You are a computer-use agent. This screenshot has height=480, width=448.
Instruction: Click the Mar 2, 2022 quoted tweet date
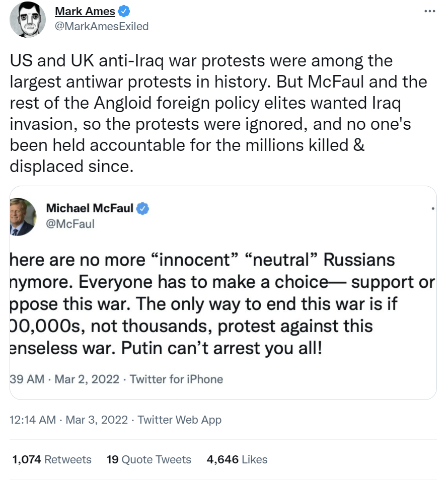click(x=86, y=379)
